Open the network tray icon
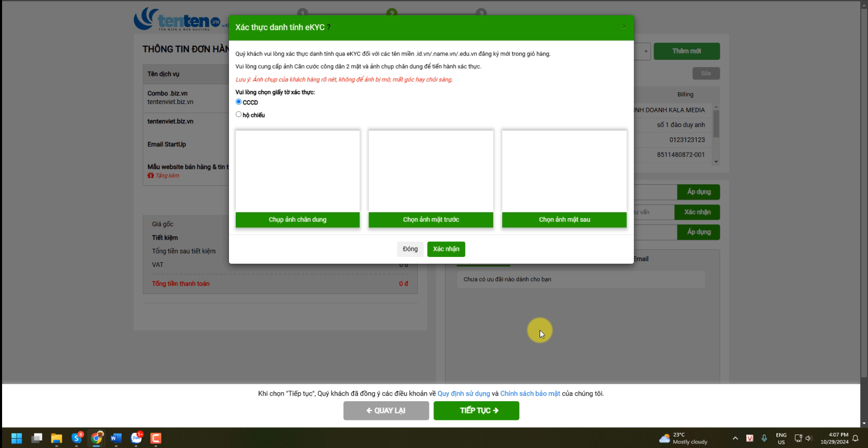The height and width of the screenshot is (448, 868). [x=798, y=438]
